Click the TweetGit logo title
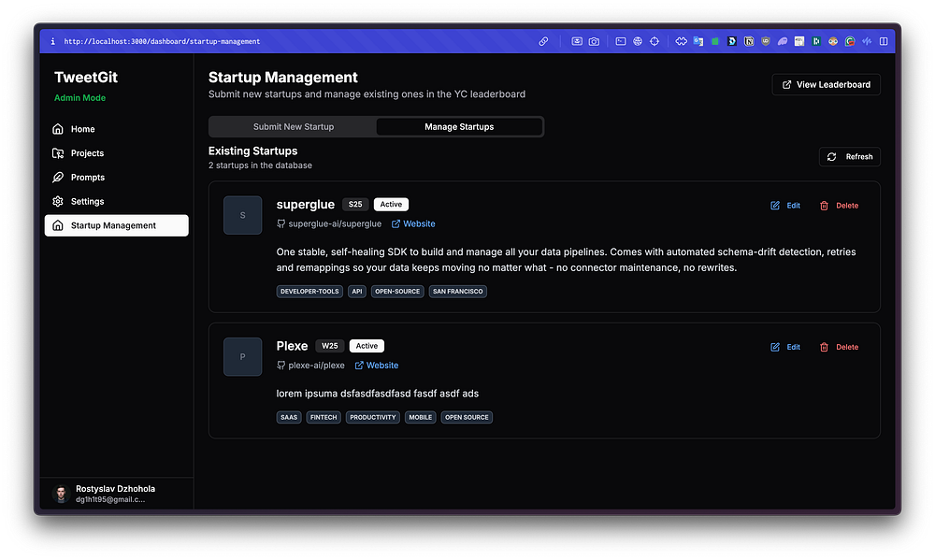This screenshot has width=935, height=560. click(x=86, y=78)
